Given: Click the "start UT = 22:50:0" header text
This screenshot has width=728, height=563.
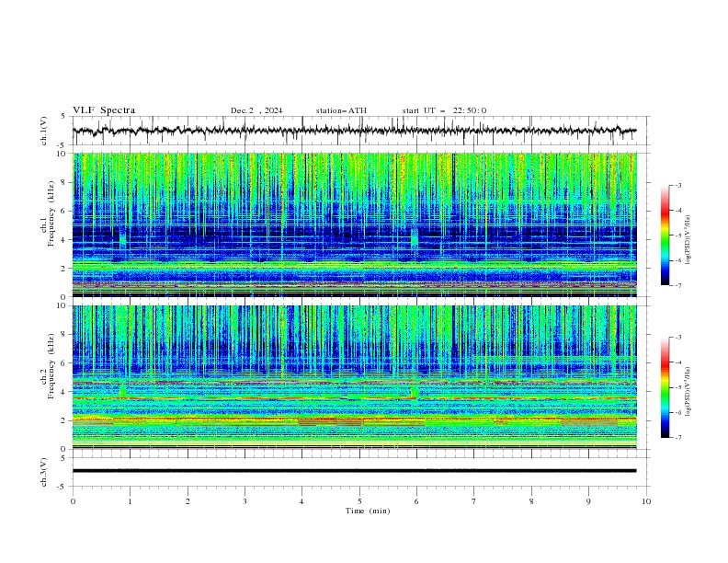Looking at the screenshot, I should [x=444, y=110].
